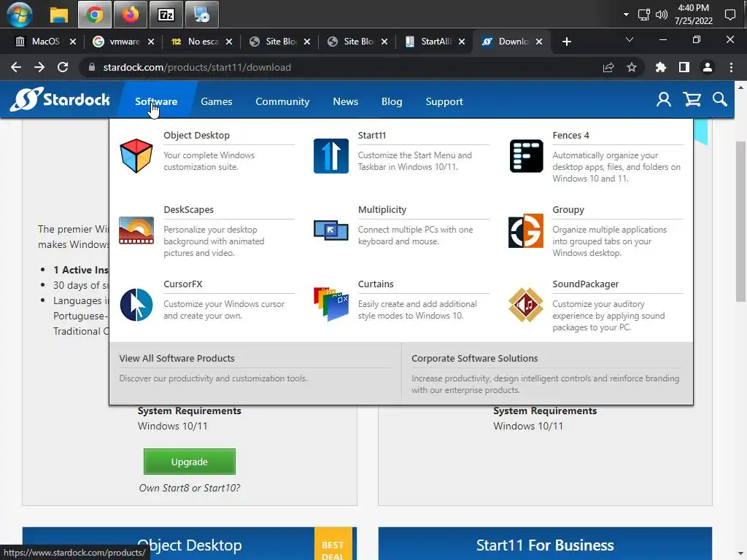
Task: Show hidden system tray icons
Action: [626, 15]
